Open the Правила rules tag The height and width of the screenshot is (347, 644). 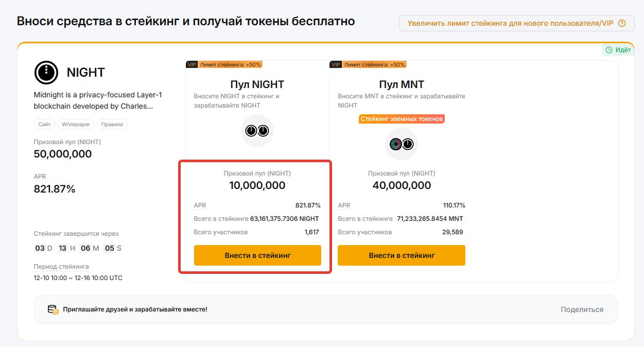pos(112,125)
